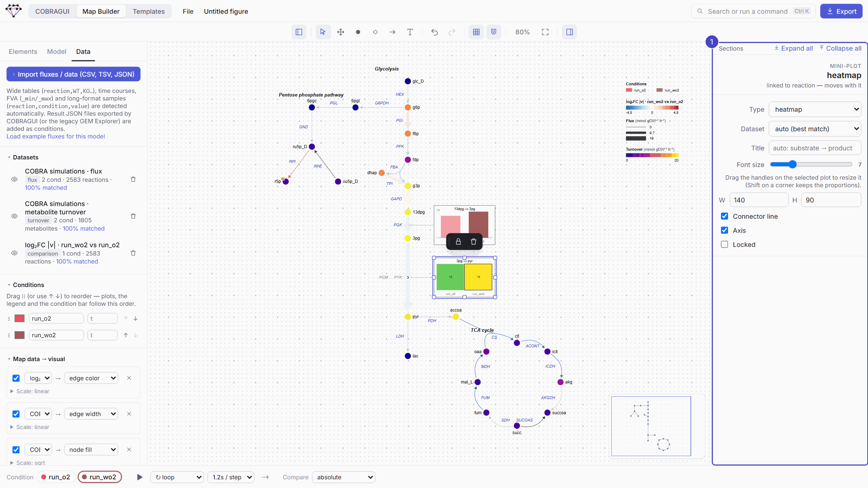The width and height of the screenshot is (868, 488).
Task: Click the fit-to-screen icon
Action: tap(545, 32)
